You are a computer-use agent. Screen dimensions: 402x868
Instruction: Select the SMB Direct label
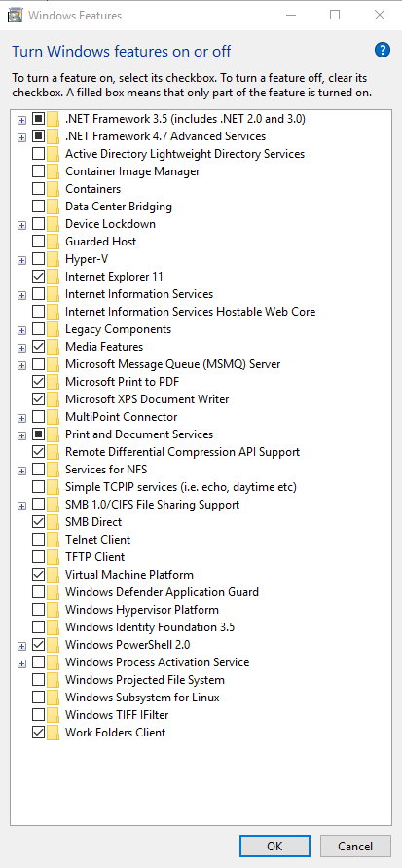[x=93, y=522]
